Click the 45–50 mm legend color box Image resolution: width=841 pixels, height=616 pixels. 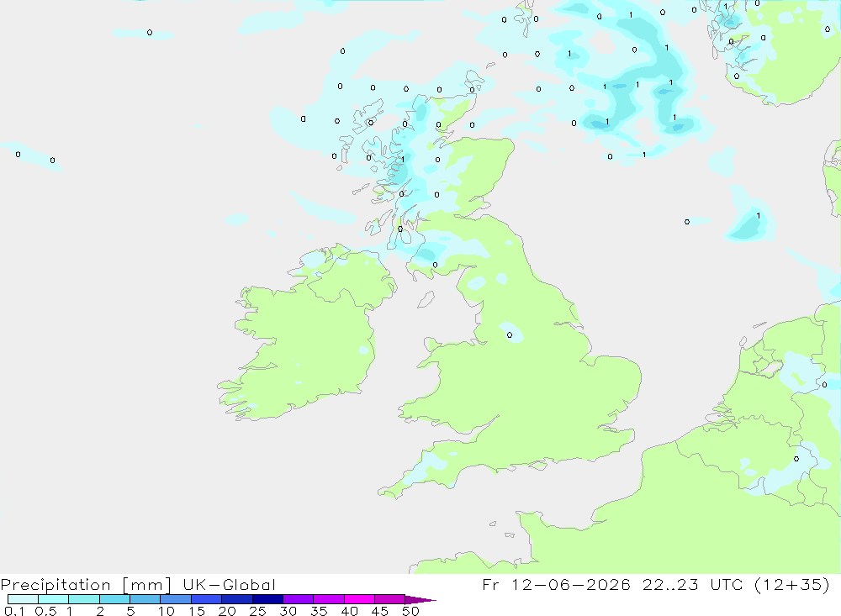[x=389, y=599]
